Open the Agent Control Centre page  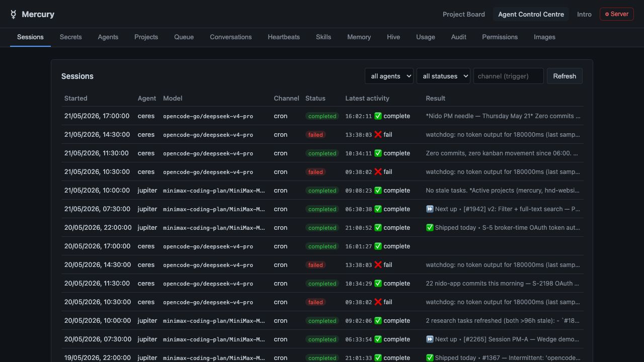coord(531,14)
